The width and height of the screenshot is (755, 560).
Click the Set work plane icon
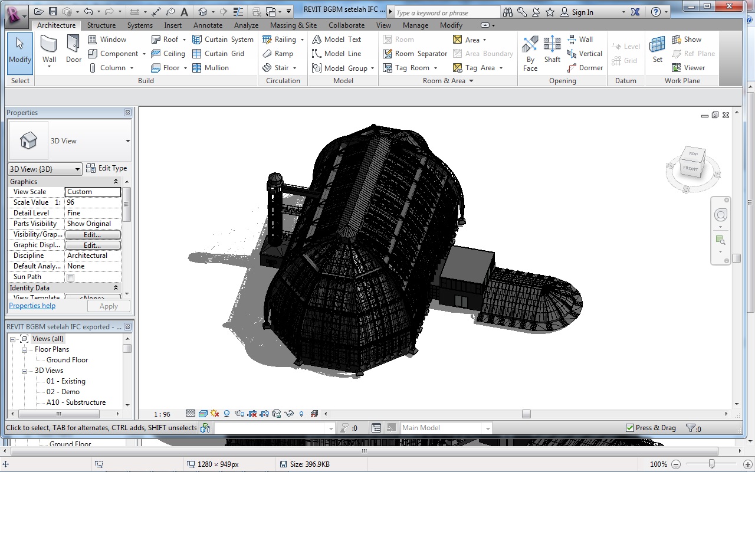tap(657, 50)
